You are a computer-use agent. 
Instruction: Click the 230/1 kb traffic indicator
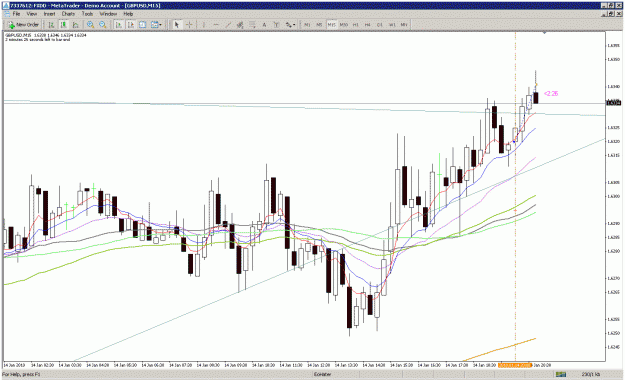[591, 374]
